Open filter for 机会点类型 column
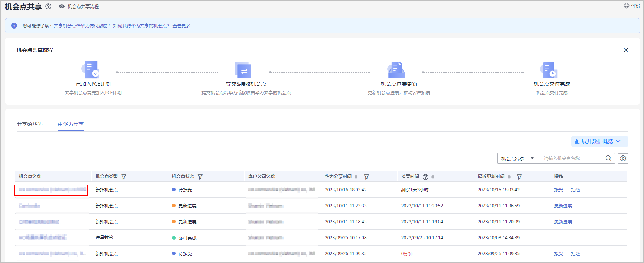This screenshot has width=644, height=263. [124, 177]
